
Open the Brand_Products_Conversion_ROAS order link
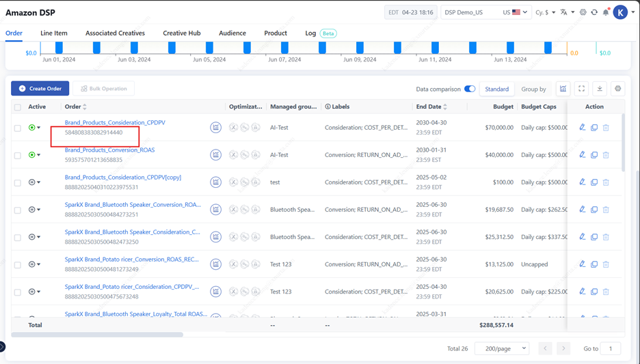click(109, 150)
